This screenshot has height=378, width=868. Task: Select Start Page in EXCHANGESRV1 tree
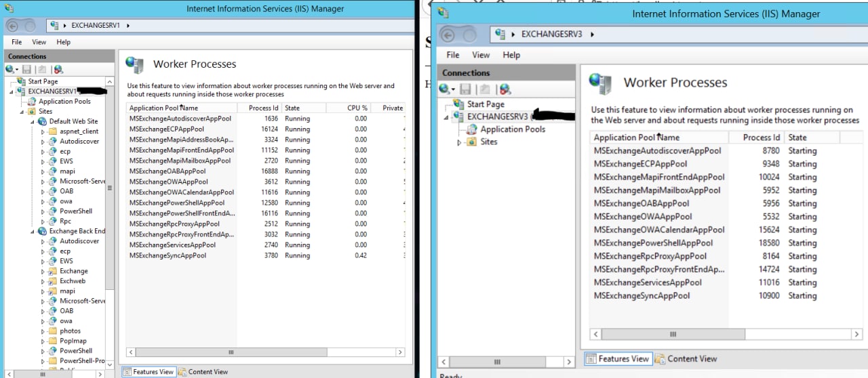click(x=43, y=81)
